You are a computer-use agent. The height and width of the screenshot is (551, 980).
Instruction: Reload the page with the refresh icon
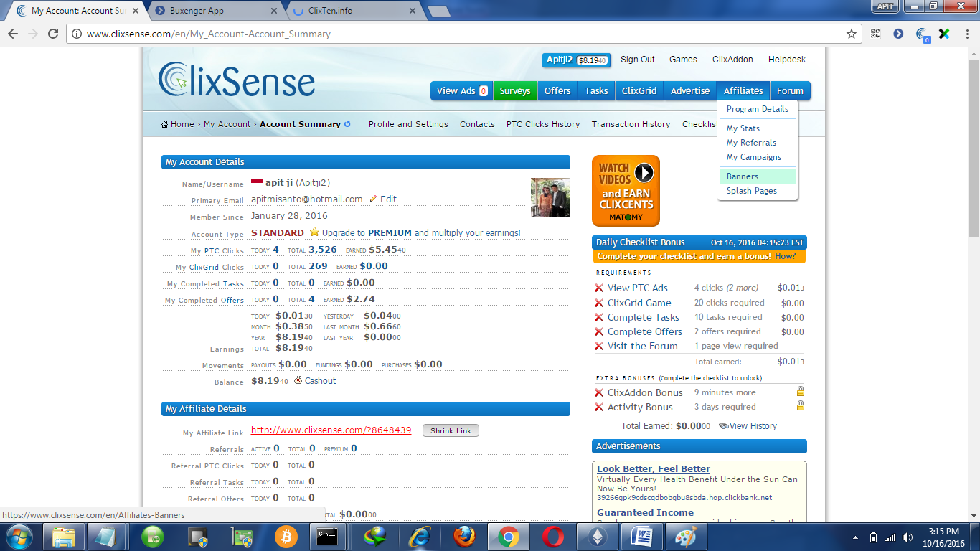click(52, 34)
